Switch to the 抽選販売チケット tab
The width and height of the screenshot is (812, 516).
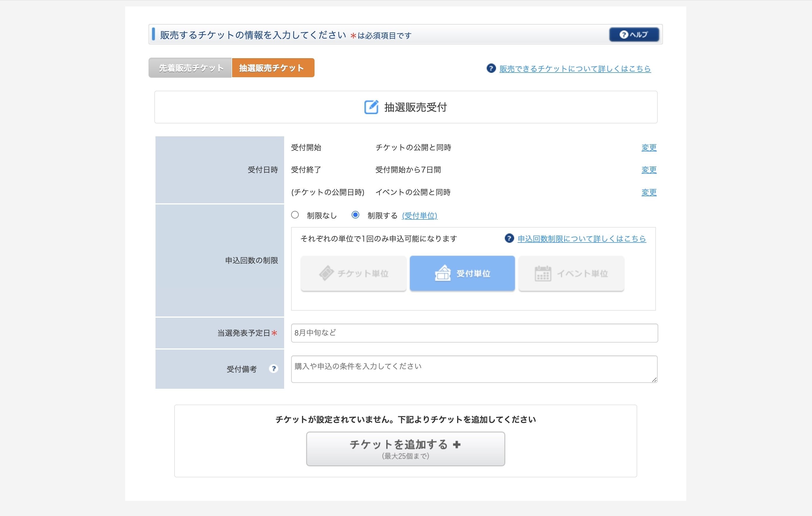pyautogui.click(x=272, y=68)
